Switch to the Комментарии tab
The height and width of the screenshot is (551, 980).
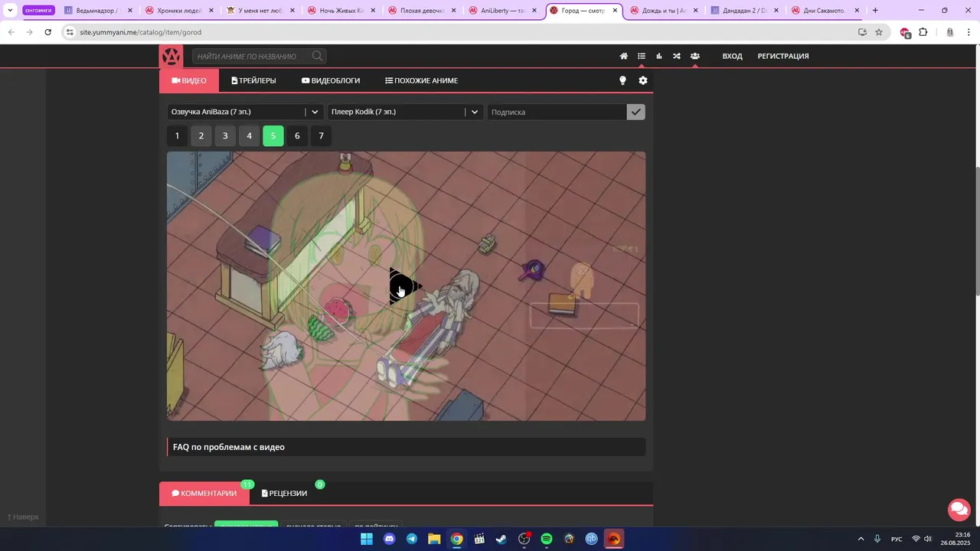pyautogui.click(x=204, y=494)
